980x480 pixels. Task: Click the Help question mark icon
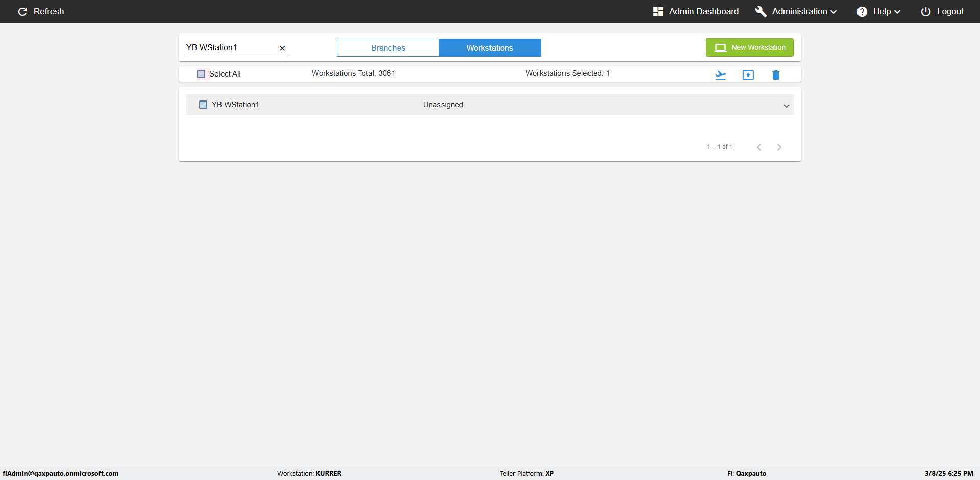[x=862, y=11]
